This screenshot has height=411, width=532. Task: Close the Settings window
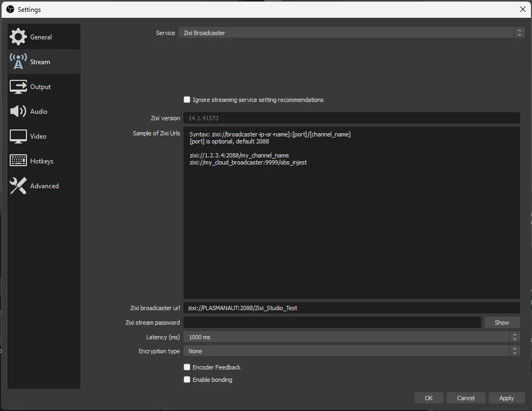tap(522, 9)
